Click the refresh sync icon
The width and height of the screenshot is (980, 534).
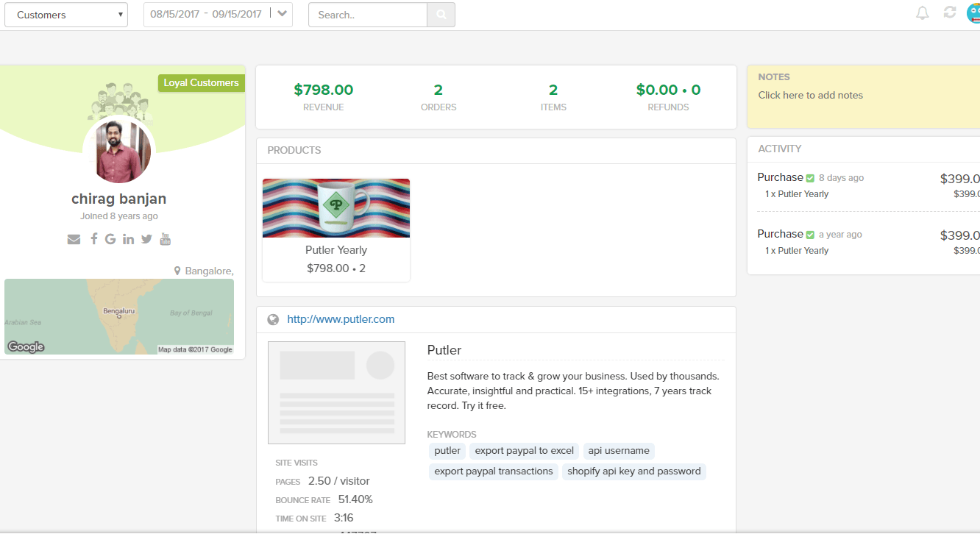click(950, 13)
